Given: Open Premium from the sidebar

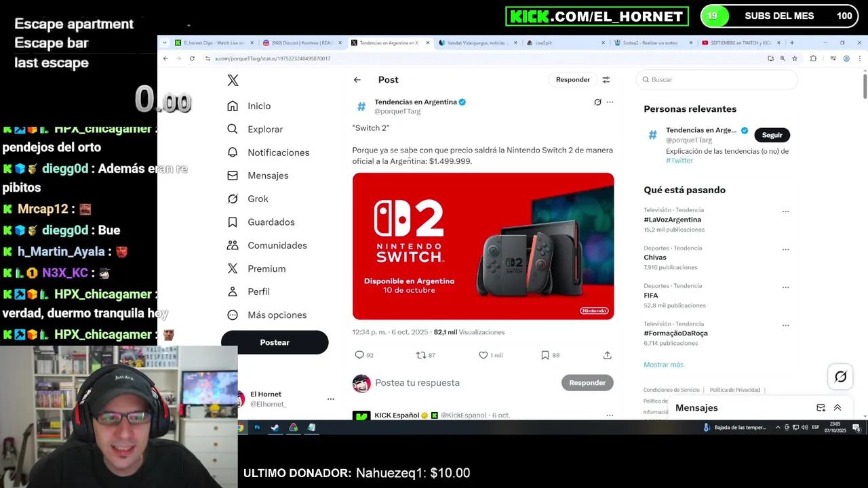Looking at the screenshot, I should pyautogui.click(x=257, y=268).
